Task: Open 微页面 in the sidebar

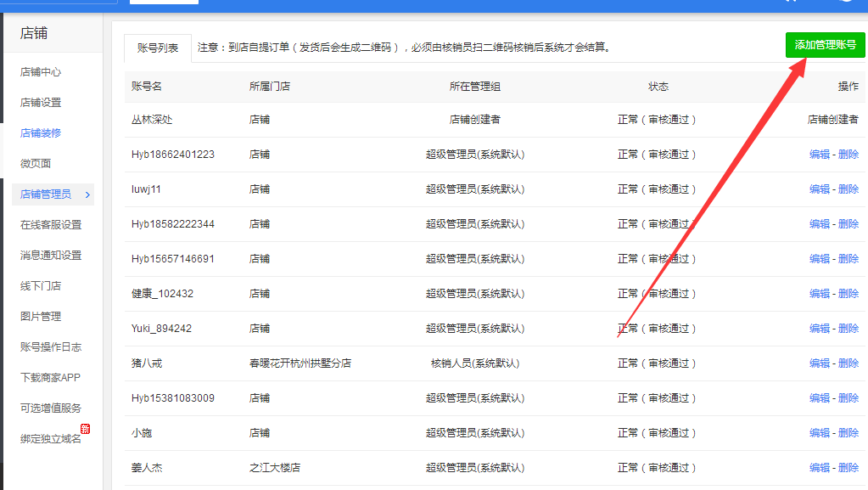Action: coord(36,164)
